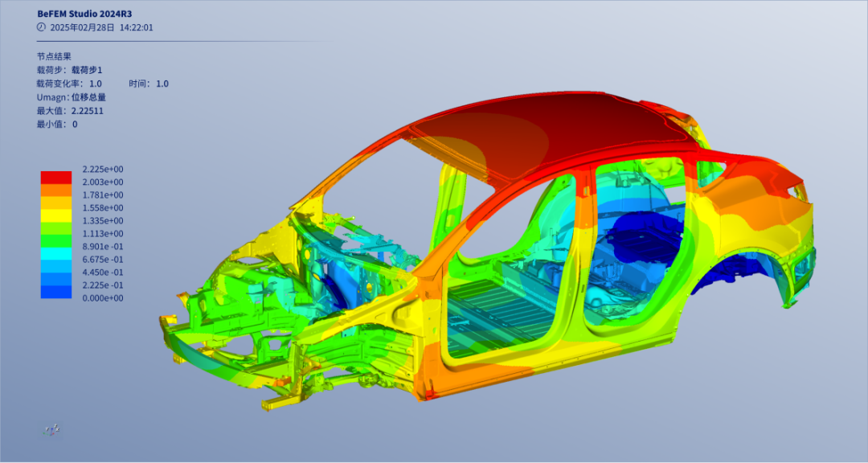Select the cyan legend color band
Viewport: 868px width, 463px height.
56,253
